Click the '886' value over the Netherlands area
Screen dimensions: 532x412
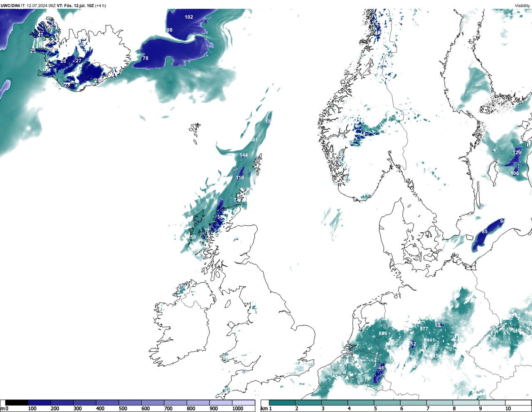(383, 333)
